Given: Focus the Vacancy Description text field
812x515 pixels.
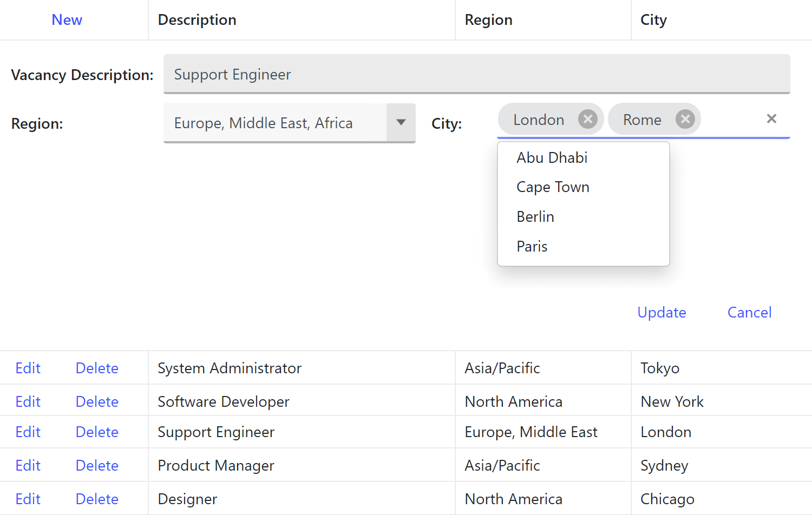Looking at the screenshot, I should point(476,74).
